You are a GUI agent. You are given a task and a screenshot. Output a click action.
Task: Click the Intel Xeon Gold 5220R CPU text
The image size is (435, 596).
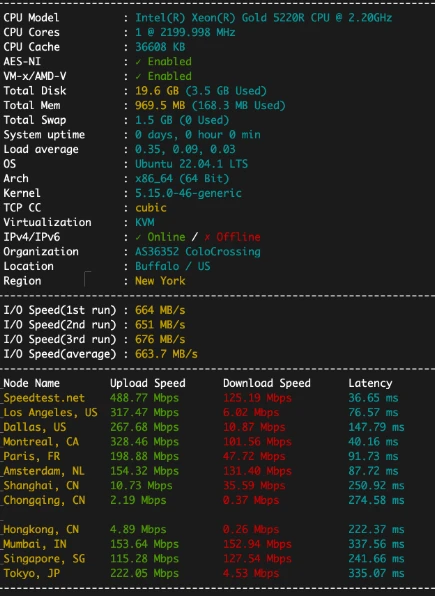click(264, 18)
